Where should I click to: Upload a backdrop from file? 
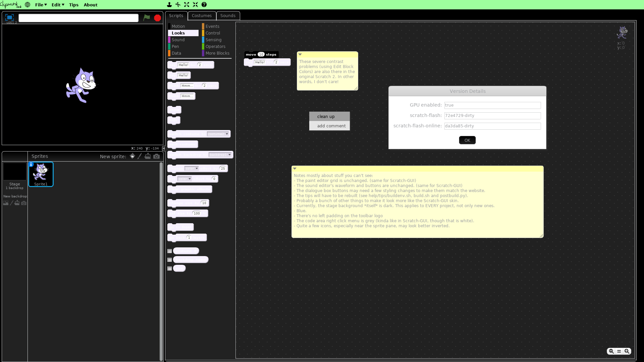tap(17, 203)
